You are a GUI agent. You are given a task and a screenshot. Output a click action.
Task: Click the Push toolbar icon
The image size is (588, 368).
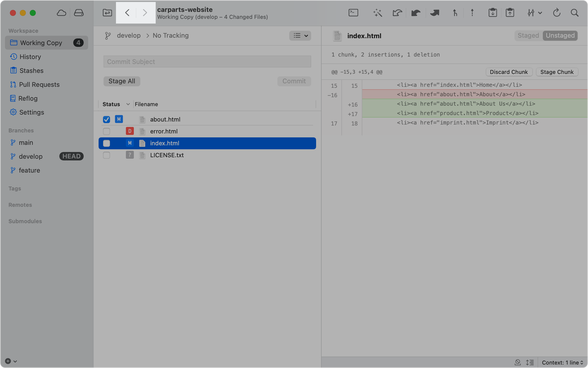point(435,13)
